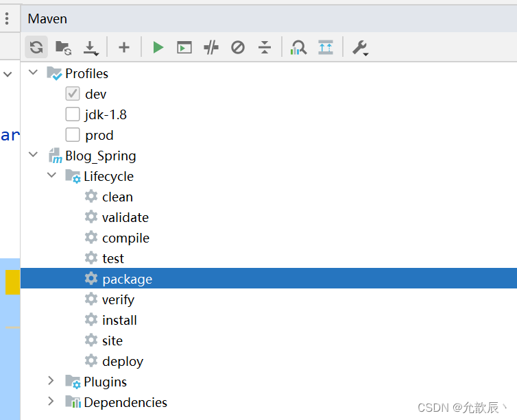Select the Dependencies folder label
Image resolution: width=517 pixels, height=420 pixels.
click(125, 403)
